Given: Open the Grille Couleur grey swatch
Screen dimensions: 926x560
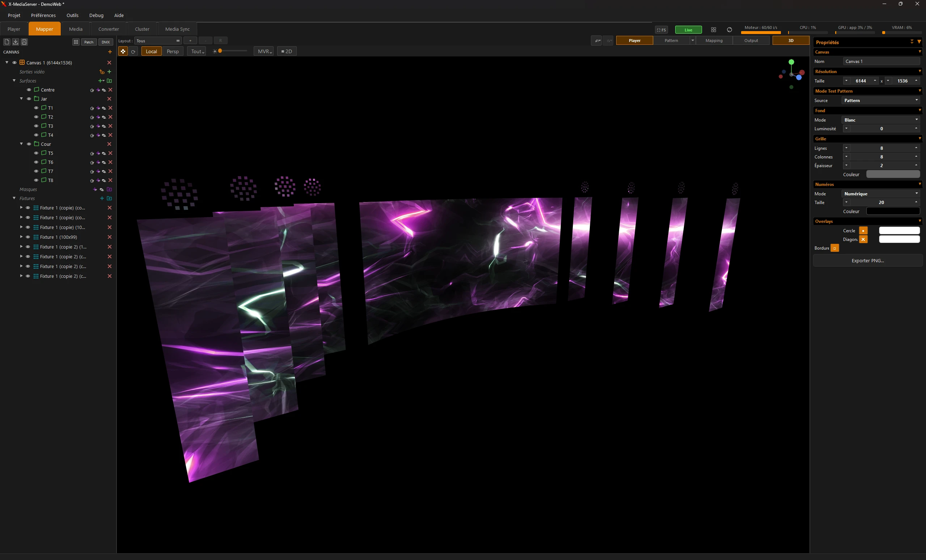Looking at the screenshot, I should click(x=893, y=174).
